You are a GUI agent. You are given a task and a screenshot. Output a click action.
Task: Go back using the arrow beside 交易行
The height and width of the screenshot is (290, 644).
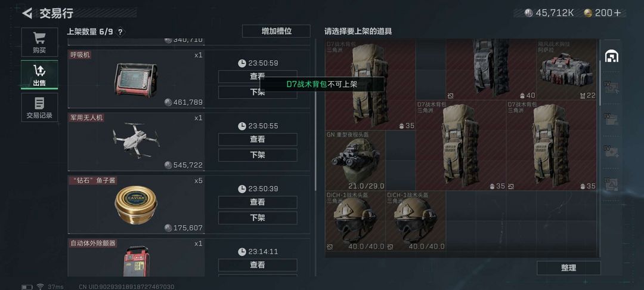27,13
